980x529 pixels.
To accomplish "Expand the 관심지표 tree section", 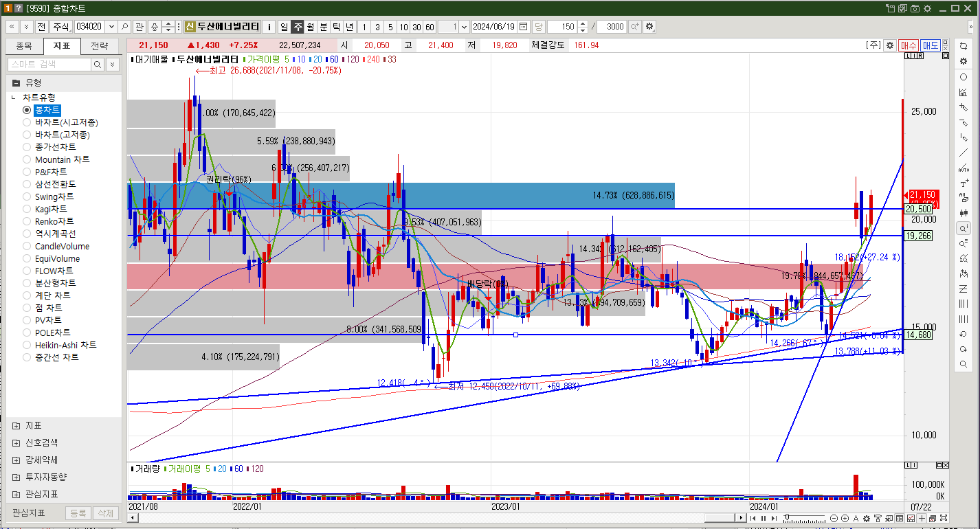I will point(16,494).
